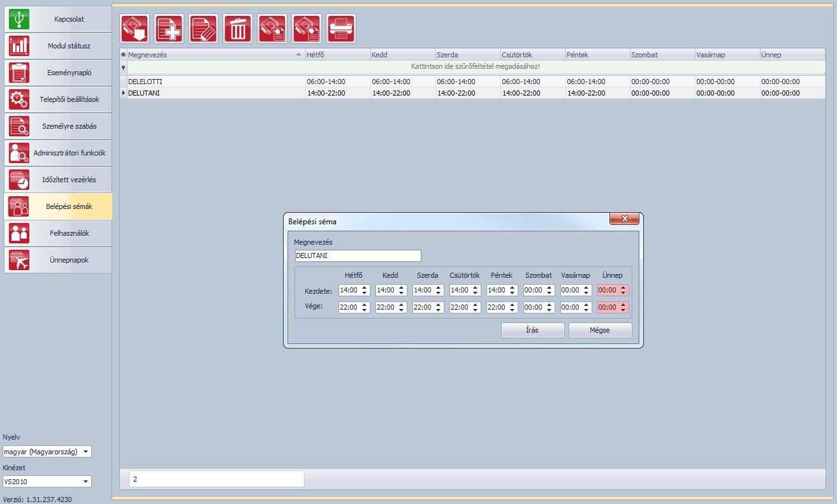Click the Ünnep column header in the grid

click(x=793, y=55)
